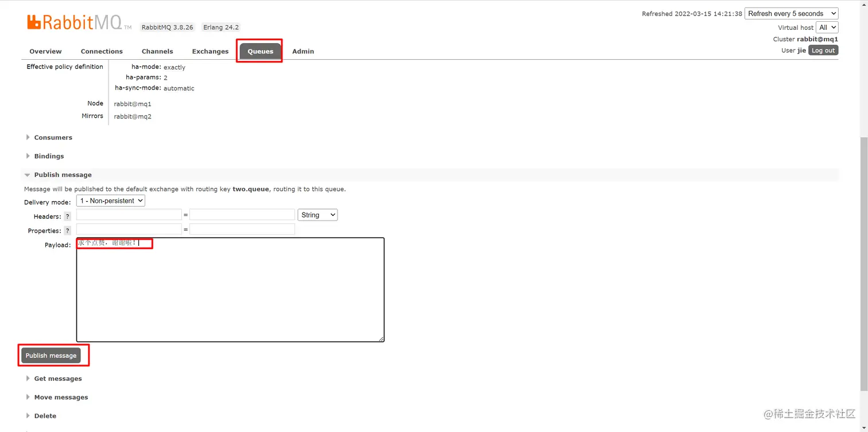
Task: Click the ha-mode exactly value
Action: (175, 67)
